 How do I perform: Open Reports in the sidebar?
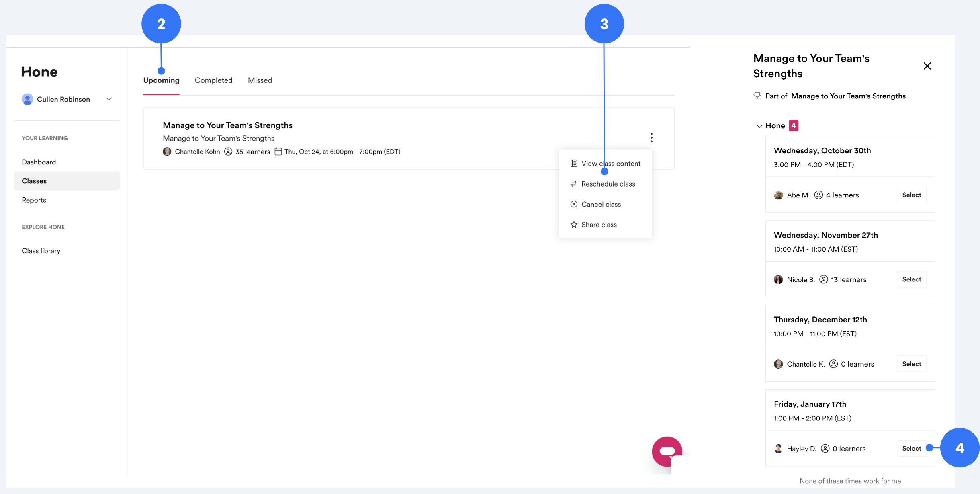pyautogui.click(x=34, y=200)
